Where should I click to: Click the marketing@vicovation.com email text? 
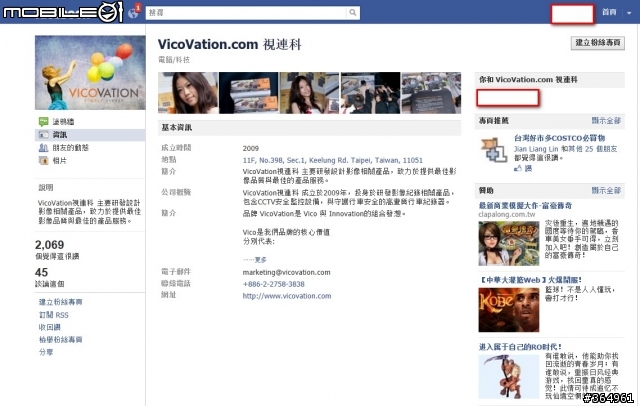click(x=287, y=272)
